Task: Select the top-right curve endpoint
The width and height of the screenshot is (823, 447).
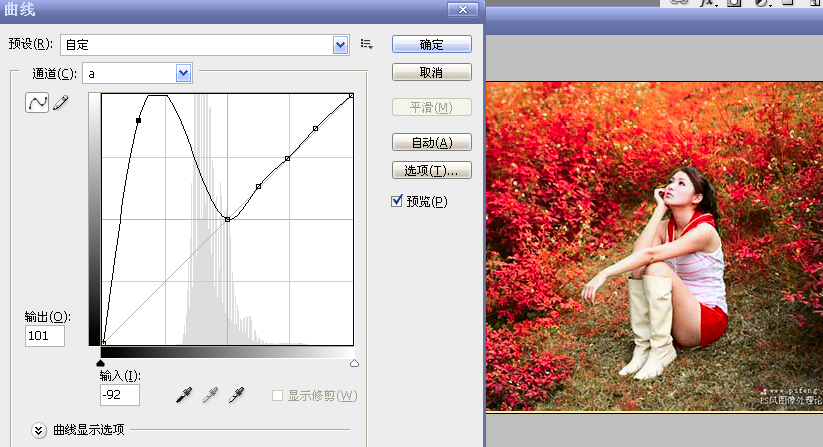Action: pos(351,95)
